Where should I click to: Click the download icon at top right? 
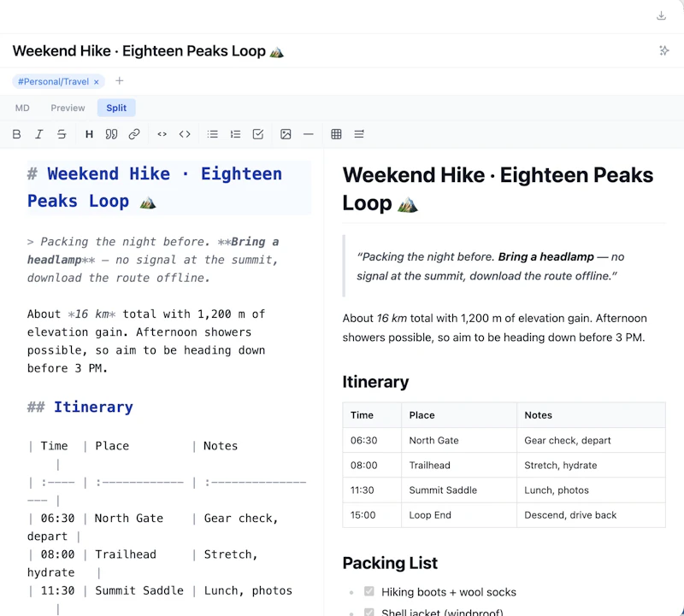661,15
